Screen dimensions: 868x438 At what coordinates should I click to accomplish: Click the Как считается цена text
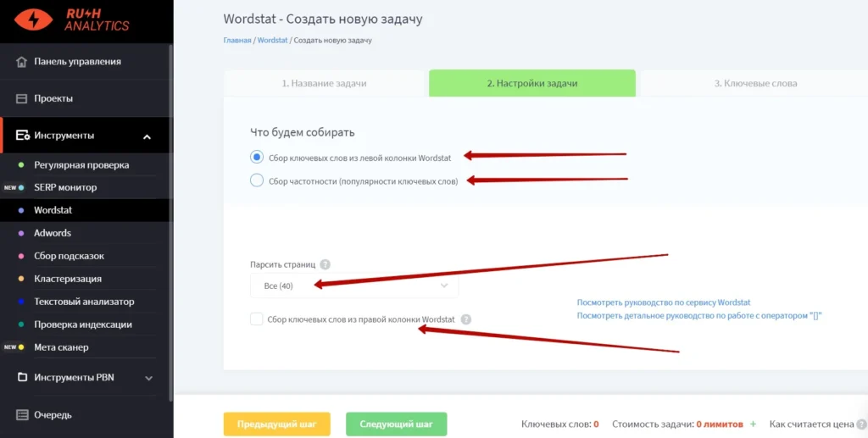[x=811, y=424]
